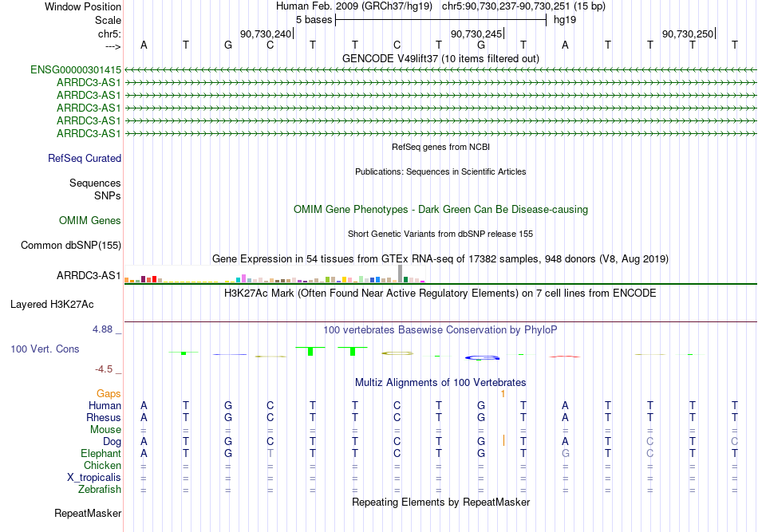The width and height of the screenshot is (758, 532).
Task: Click the Gaps label in the Multiz track
Action: coord(109,394)
